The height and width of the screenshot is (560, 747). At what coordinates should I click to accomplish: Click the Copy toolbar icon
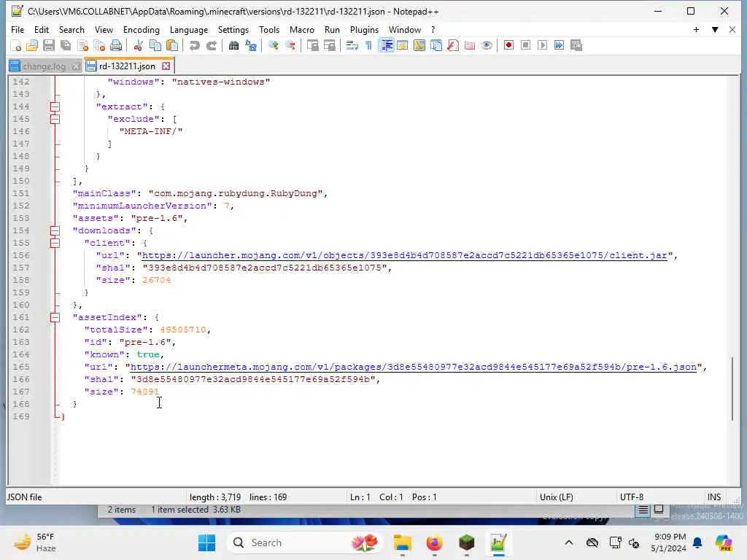tap(155, 45)
